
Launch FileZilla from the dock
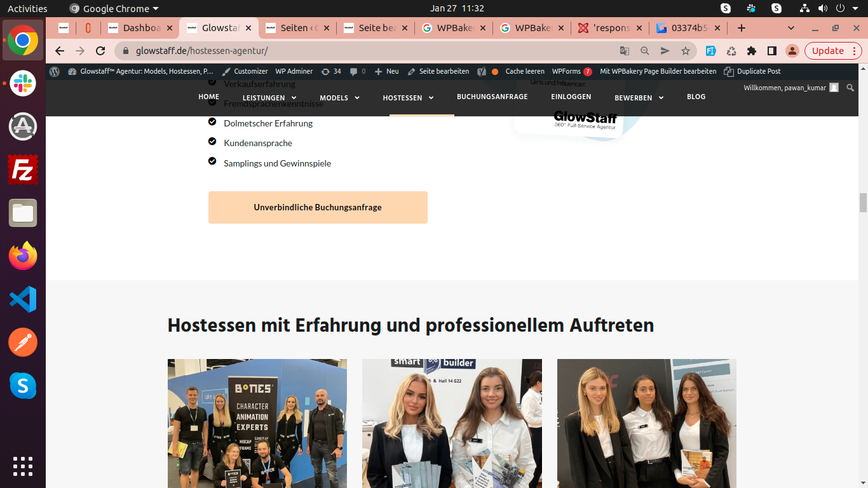coord(23,170)
